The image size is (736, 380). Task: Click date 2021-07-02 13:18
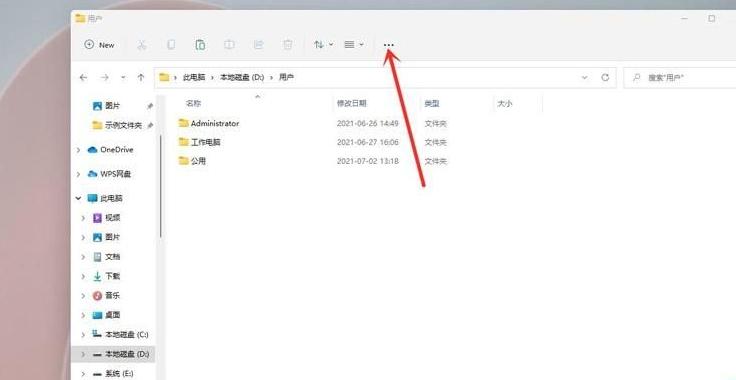pos(368,161)
